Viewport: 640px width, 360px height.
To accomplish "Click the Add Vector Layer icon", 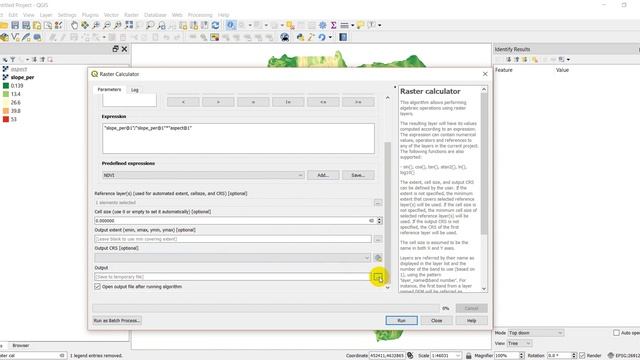I will [15, 38].
